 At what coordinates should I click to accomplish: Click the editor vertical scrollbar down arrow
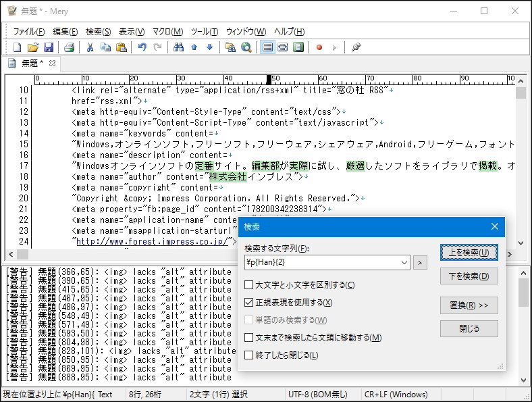point(521,243)
